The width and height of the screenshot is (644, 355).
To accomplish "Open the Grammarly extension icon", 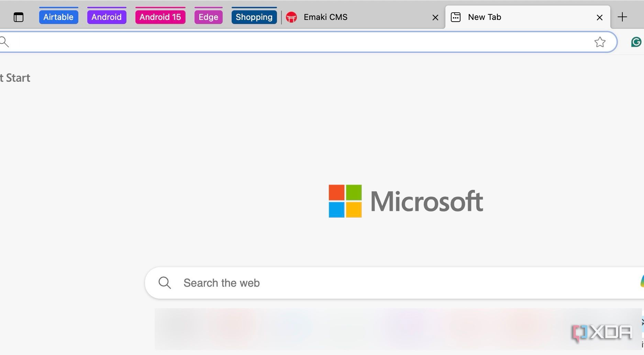I will (636, 42).
